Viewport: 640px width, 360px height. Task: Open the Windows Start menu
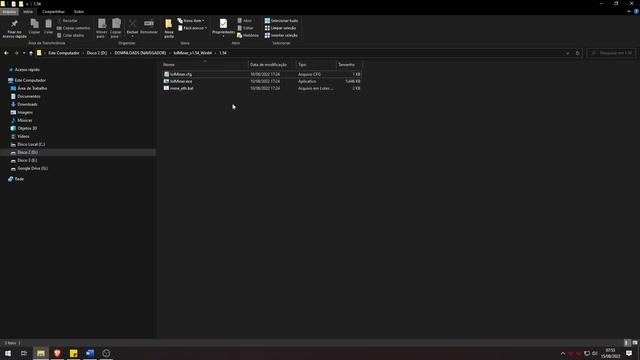point(8,353)
